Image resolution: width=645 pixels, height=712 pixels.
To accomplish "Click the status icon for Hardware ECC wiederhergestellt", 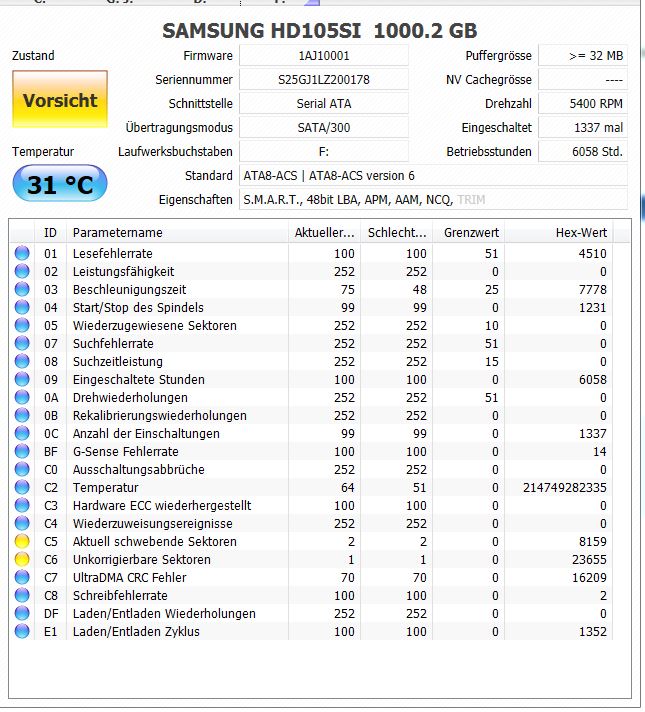I will pos(22,505).
